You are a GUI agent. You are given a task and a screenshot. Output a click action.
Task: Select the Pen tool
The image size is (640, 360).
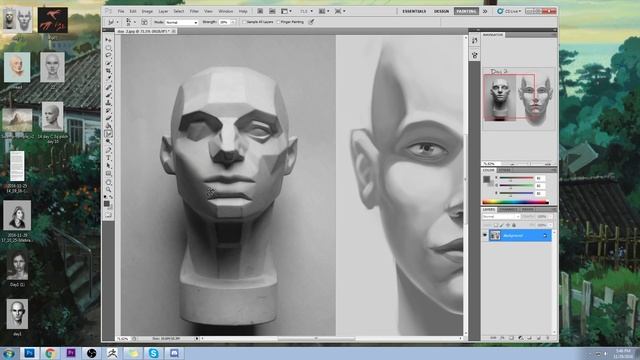tap(108, 150)
